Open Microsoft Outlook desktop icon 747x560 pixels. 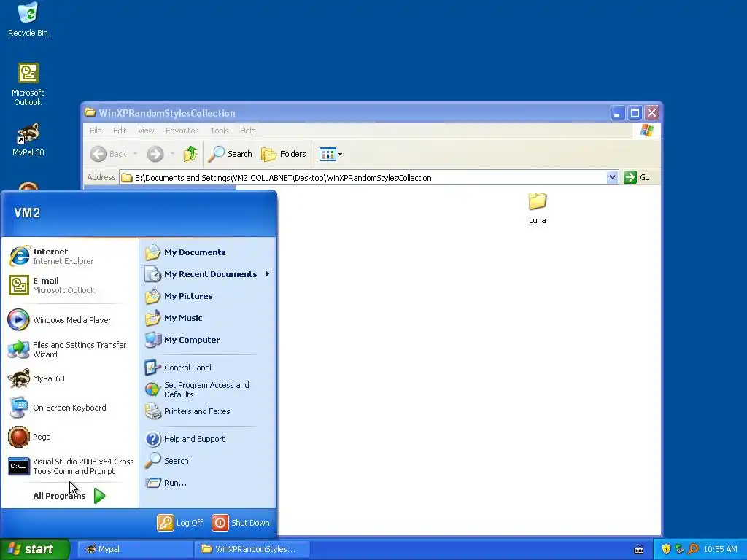click(x=28, y=85)
